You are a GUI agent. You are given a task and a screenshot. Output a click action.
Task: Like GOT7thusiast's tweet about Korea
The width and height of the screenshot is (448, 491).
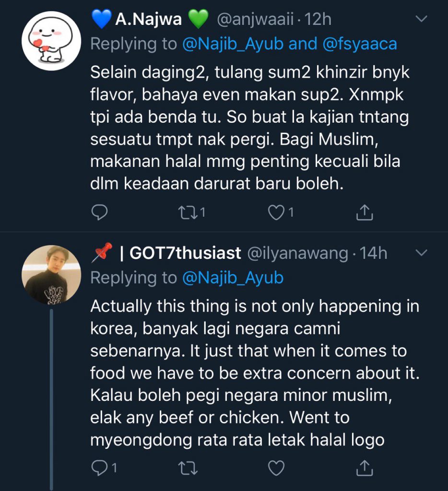277,467
